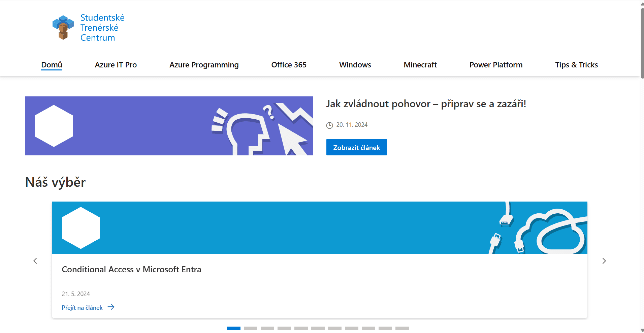644x333 pixels.
Task: Open Jak zvládnout pohovor article title
Action: click(426, 104)
